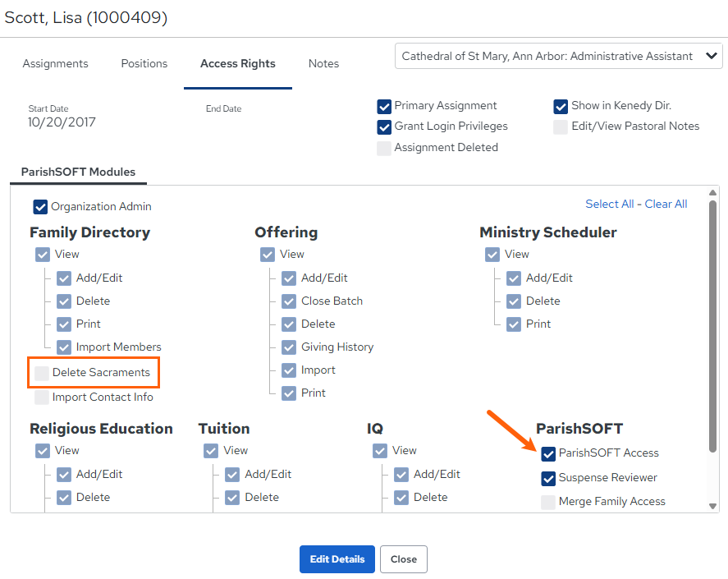Toggle Family Directory Delete checkbox

coord(64,301)
